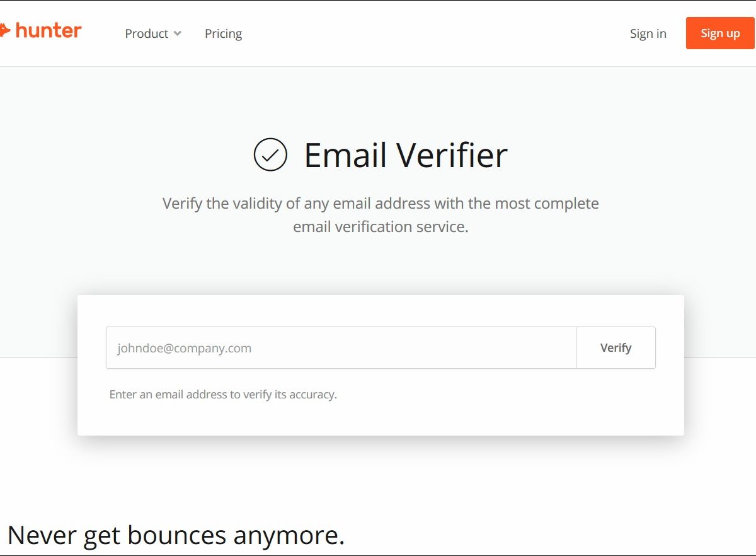Click the 'Enter an email address' hint

[223, 395]
